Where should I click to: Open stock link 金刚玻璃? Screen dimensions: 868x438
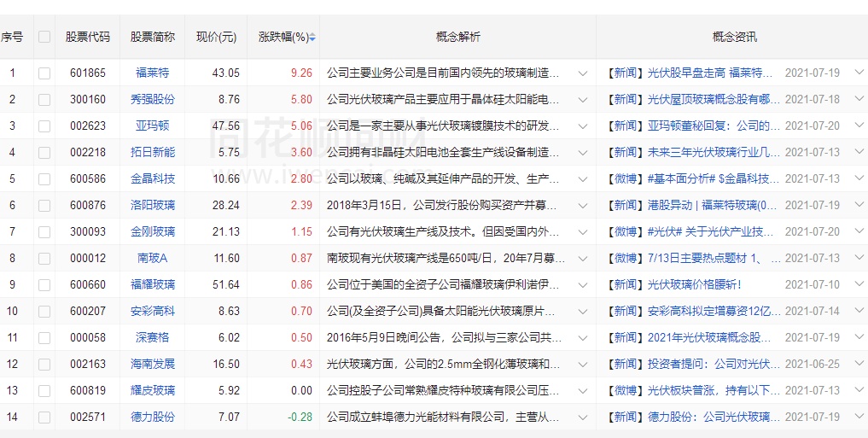click(152, 231)
